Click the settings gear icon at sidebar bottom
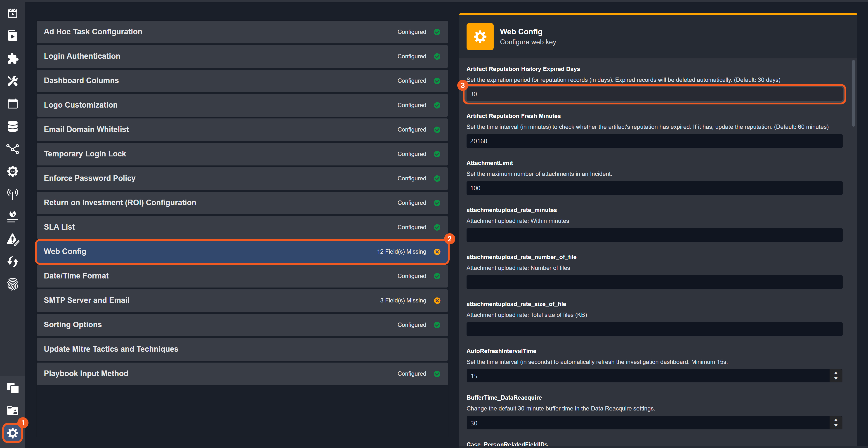Image resolution: width=868 pixels, height=448 pixels. pyautogui.click(x=12, y=433)
